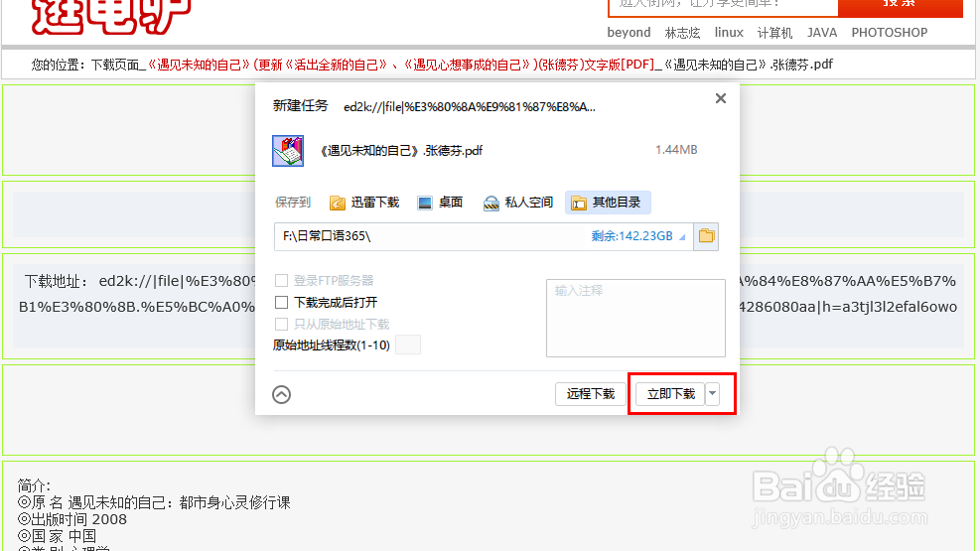Click the 其他目录 folder icon
The width and height of the screenshot is (980, 551).
579,204
